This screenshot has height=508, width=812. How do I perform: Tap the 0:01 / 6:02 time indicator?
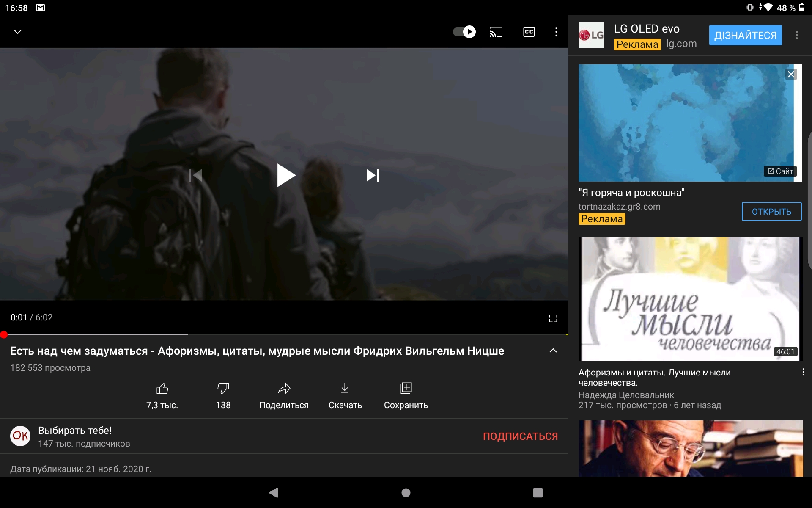(32, 317)
